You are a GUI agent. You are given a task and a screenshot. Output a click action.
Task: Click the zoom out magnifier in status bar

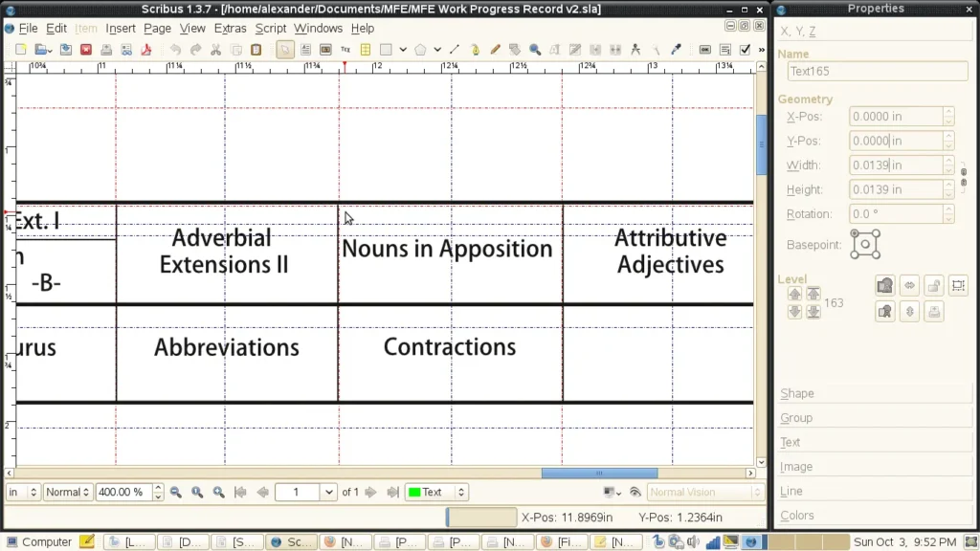(176, 493)
